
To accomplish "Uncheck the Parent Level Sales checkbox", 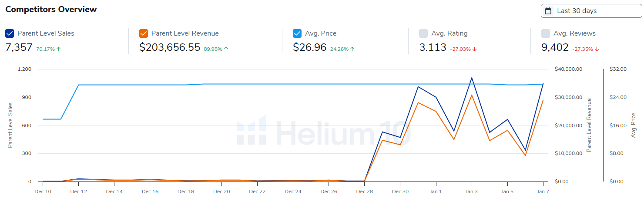I will click(x=10, y=33).
